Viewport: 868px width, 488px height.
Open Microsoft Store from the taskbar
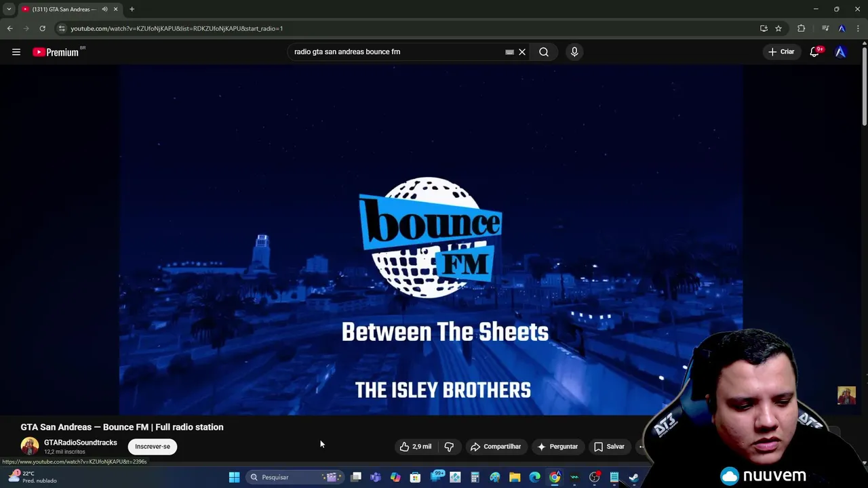(415, 477)
